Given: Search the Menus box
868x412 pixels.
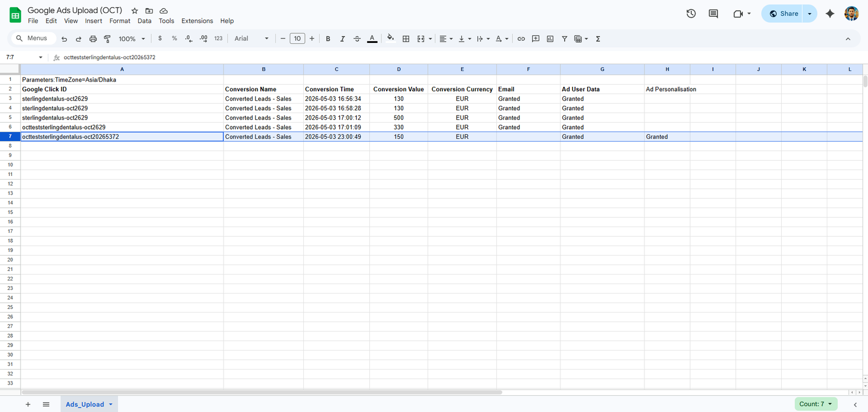Looking at the screenshot, I should coord(33,39).
